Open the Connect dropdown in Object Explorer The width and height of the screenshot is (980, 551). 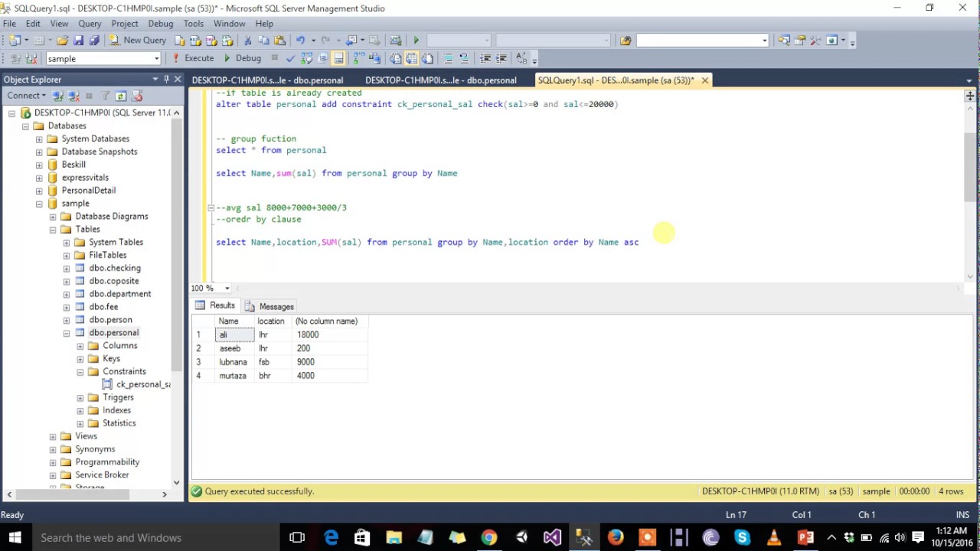[26, 96]
